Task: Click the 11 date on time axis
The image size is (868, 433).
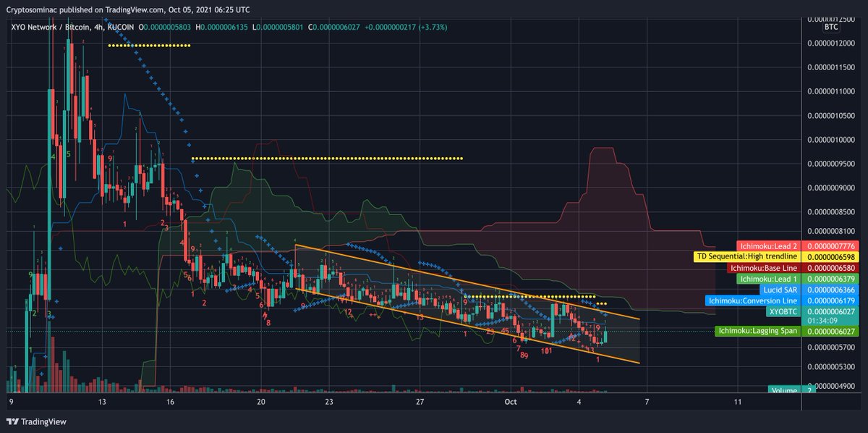Action: click(737, 400)
